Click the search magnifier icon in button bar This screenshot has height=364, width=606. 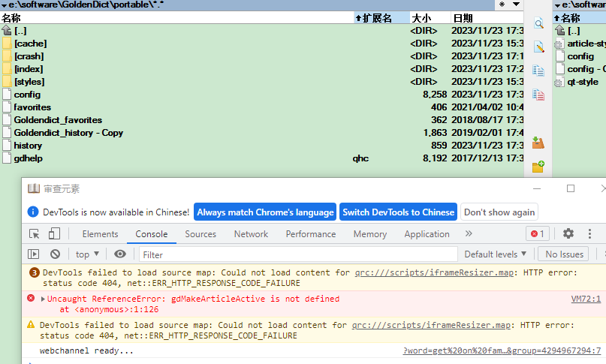pyautogui.click(x=538, y=23)
